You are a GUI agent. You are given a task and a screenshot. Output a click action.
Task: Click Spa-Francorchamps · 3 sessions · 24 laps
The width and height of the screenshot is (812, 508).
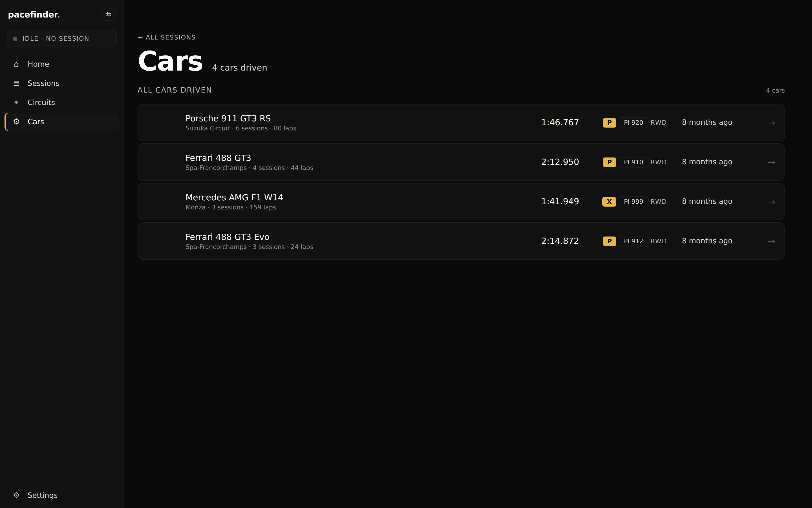249,247
